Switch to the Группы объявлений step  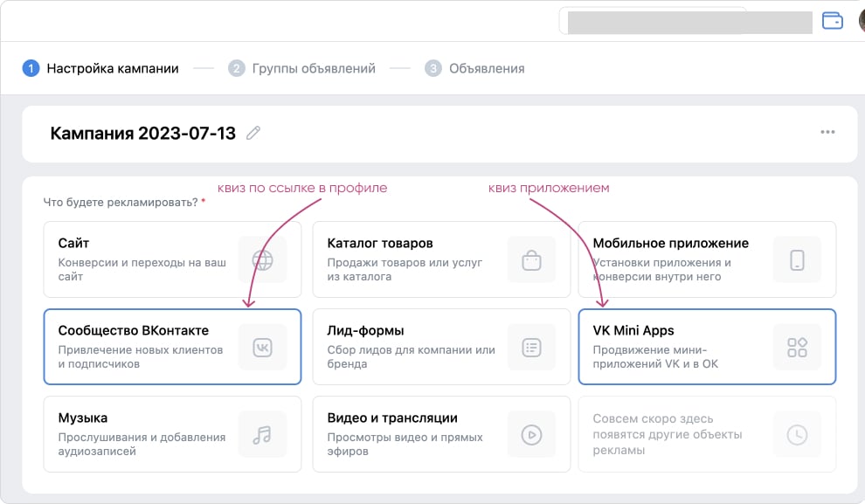coord(313,68)
